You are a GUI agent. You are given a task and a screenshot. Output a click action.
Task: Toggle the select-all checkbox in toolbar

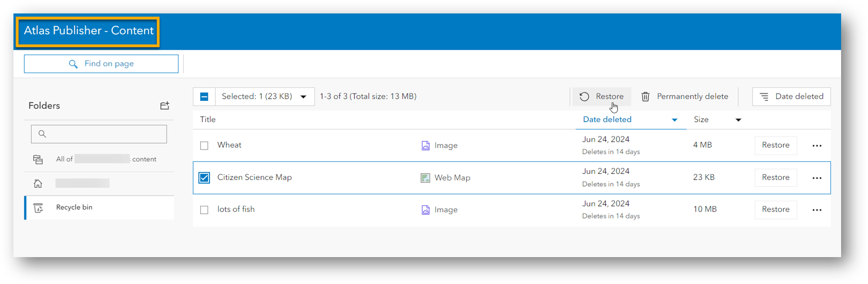204,97
